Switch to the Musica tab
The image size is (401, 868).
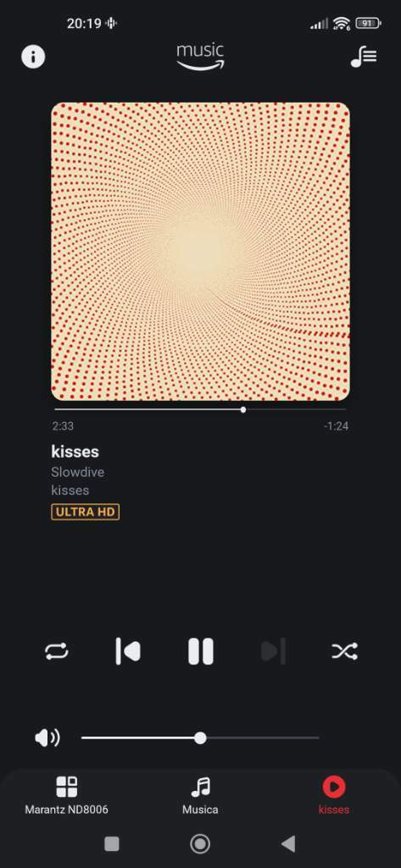coord(200,795)
